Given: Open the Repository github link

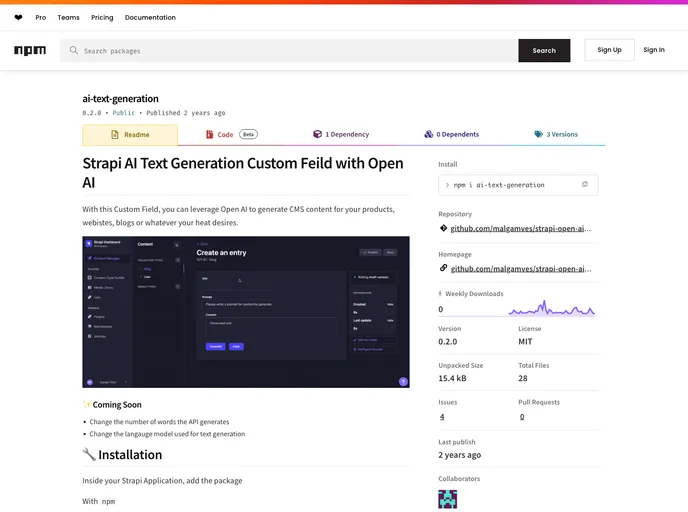Looking at the screenshot, I should [x=520, y=228].
